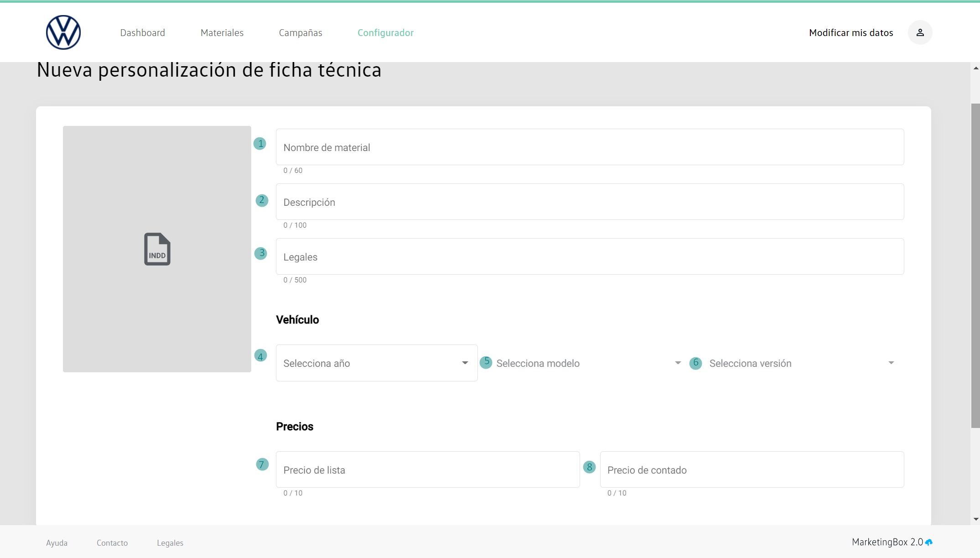Focus the Nombre de material field
This screenshot has height=558, width=980.
(x=590, y=147)
